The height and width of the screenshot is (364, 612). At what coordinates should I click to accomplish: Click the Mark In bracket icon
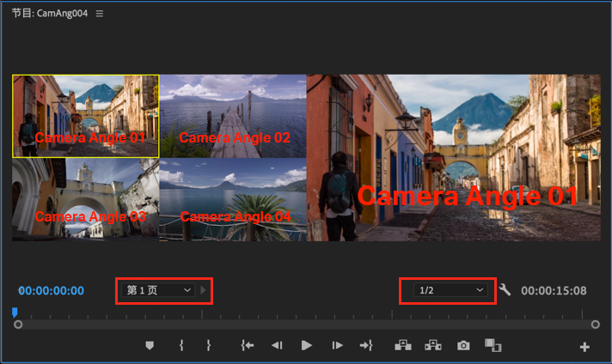point(181,345)
